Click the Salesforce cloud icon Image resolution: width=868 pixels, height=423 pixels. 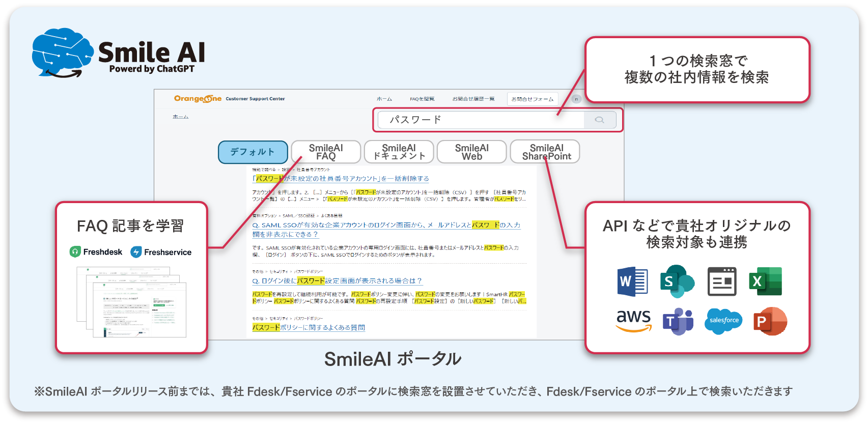[723, 321]
